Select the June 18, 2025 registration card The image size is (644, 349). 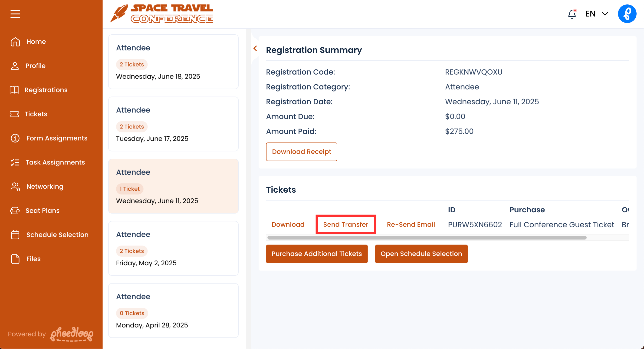pos(173,62)
